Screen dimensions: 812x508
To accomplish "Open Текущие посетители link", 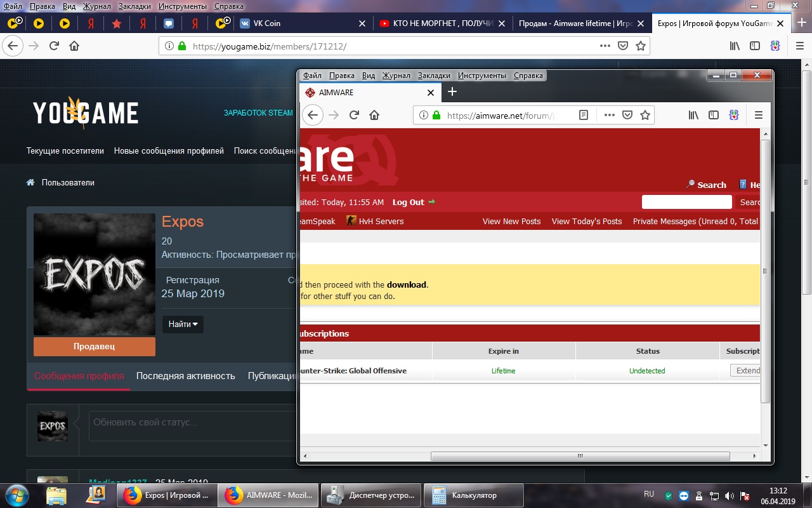I will click(x=65, y=151).
